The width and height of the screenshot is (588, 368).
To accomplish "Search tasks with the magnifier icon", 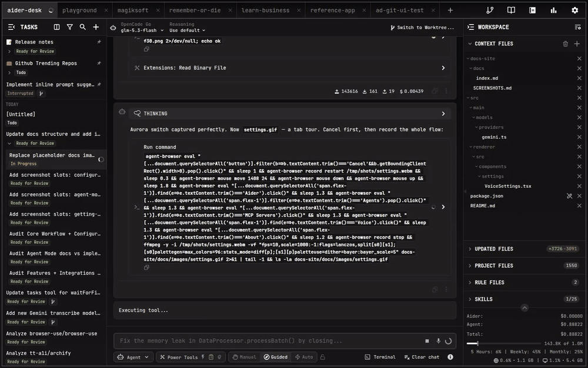I will click(x=82, y=27).
